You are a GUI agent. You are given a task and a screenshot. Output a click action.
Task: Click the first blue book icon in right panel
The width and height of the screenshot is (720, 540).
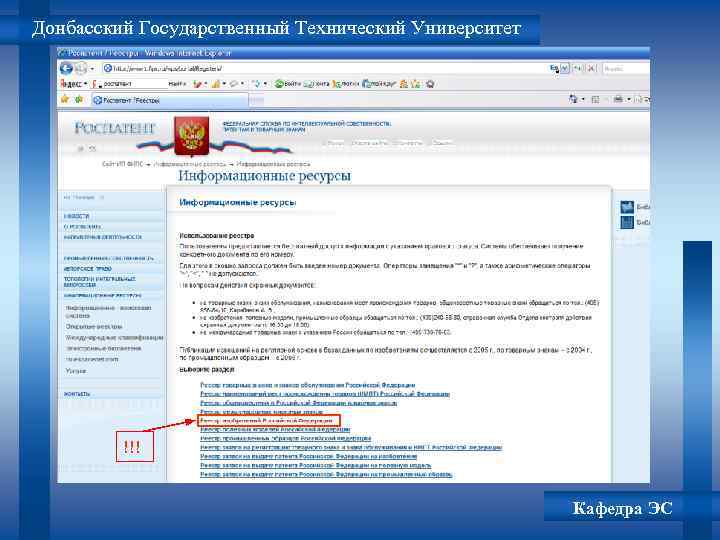click(627, 207)
